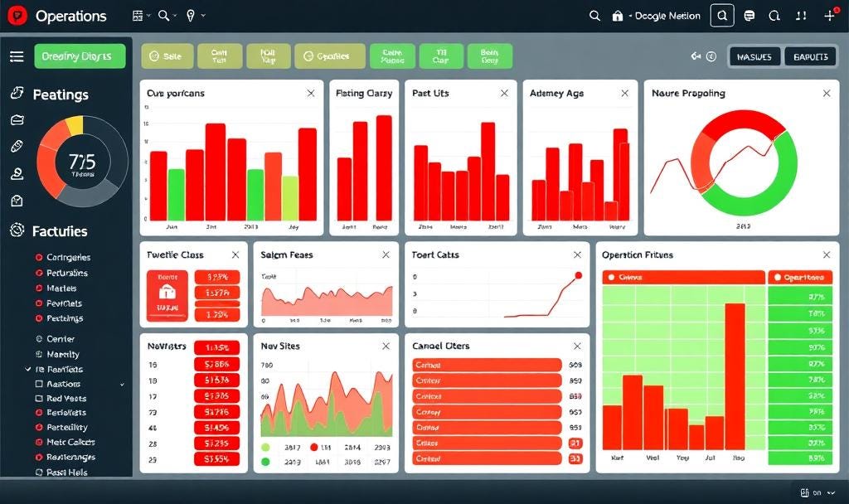Click the Ginna header in Operation Fritues
The image size is (849, 504).
(x=683, y=277)
